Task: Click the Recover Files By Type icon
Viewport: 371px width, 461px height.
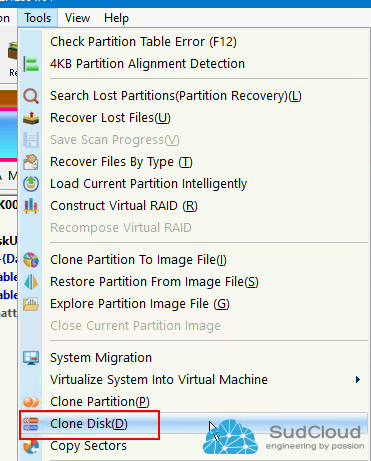Action: click(x=31, y=162)
